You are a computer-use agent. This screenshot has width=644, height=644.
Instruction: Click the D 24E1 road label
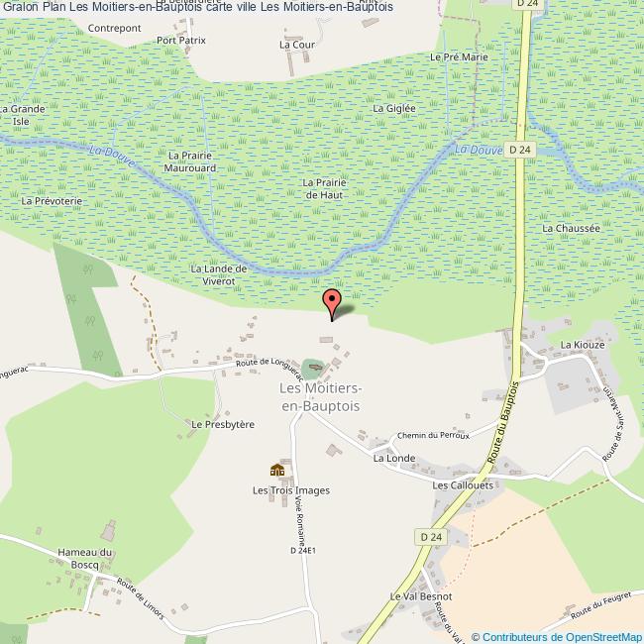click(303, 550)
